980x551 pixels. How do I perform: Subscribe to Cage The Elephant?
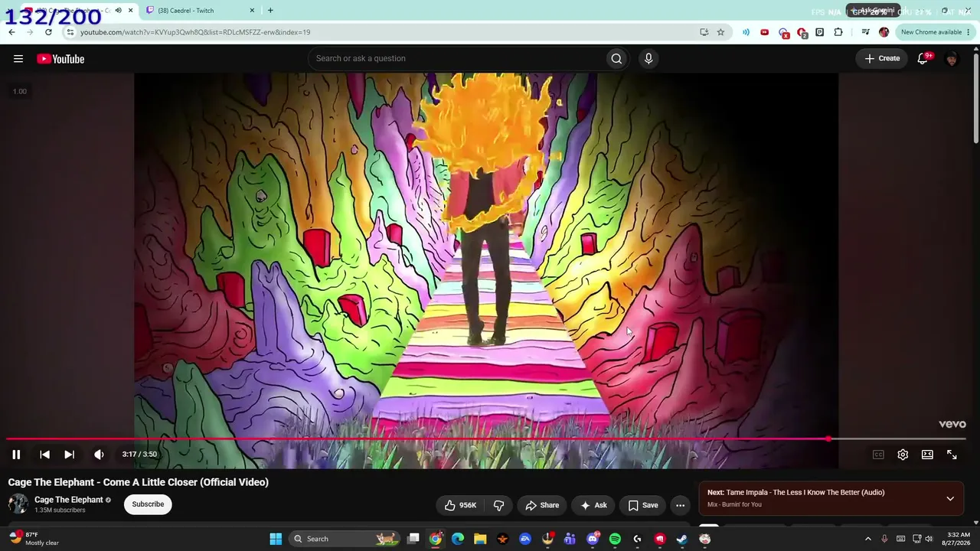click(x=148, y=504)
